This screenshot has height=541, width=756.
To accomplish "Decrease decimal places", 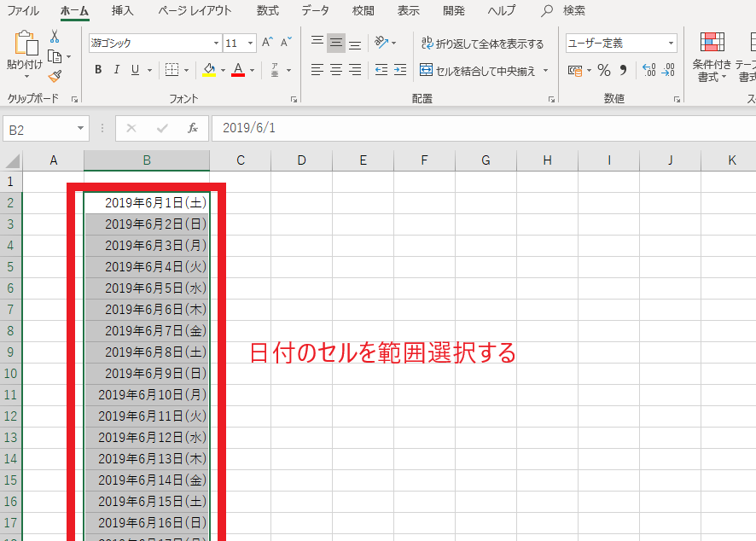I will (x=668, y=70).
